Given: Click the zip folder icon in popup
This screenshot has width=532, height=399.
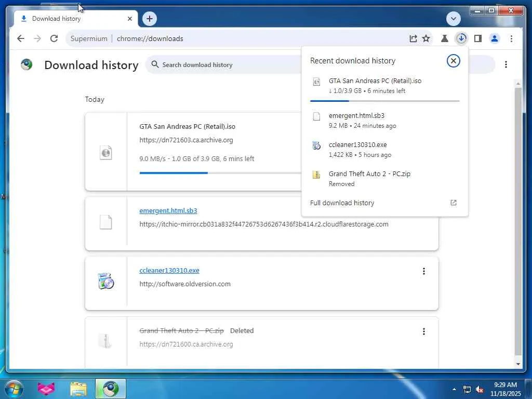Looking at the screenshot, I should click(x=316, y=175).
